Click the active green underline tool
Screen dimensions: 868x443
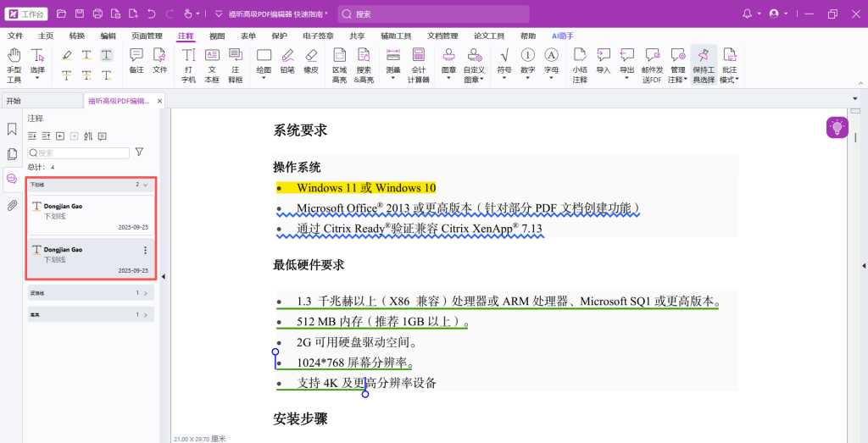tap(106, 55)
